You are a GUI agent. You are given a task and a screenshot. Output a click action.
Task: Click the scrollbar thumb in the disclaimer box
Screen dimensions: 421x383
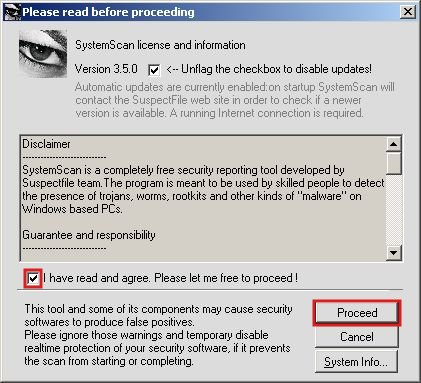pyautogui.click(x=394, y=163)
